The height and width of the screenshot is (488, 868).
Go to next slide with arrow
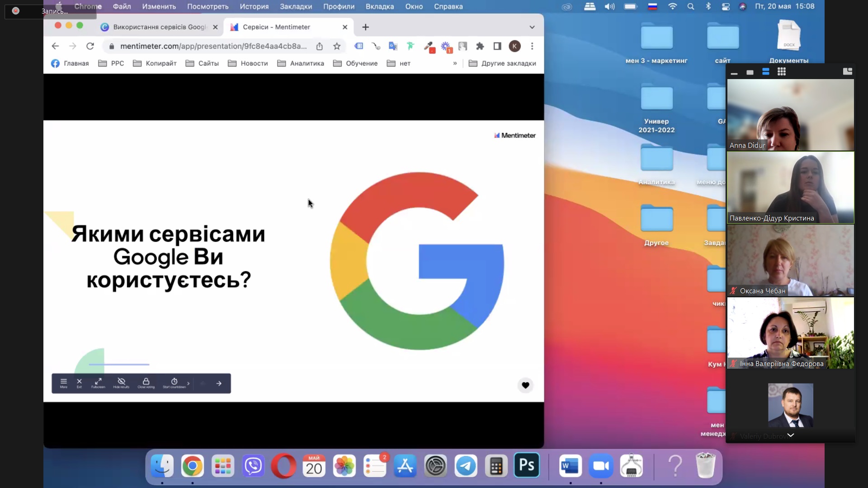(x=219, y=383)
